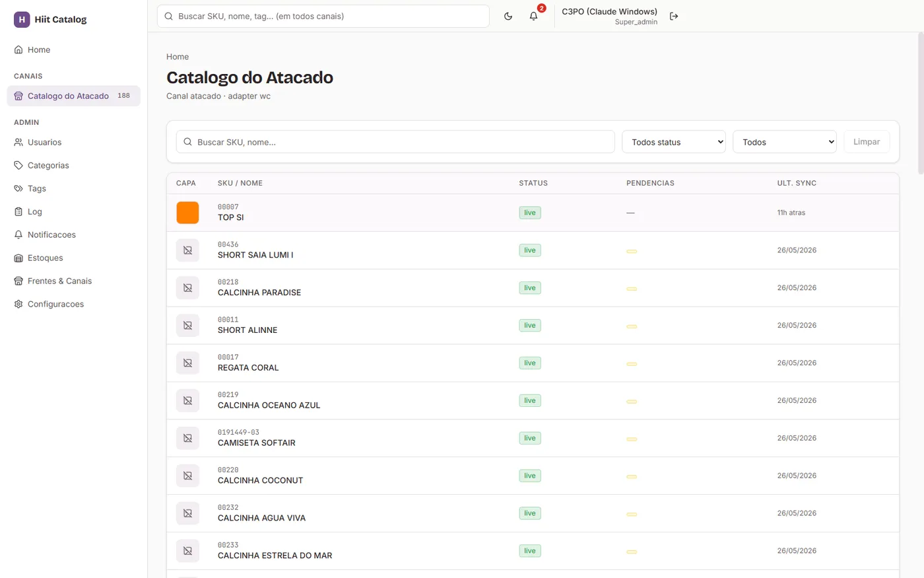Click pendencias yellow indicator for SHORT ALINNE
This screenshot has height=578, width=924.
tap(632, 326)
